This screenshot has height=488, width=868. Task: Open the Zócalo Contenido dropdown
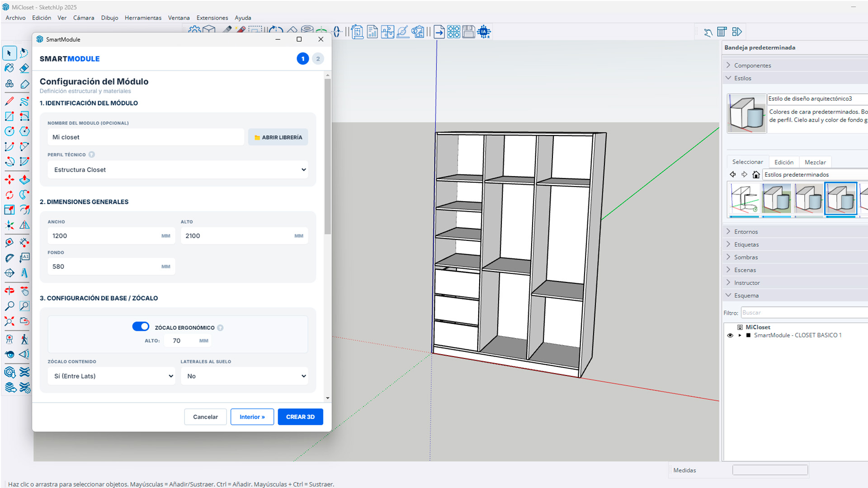point(112,376)
